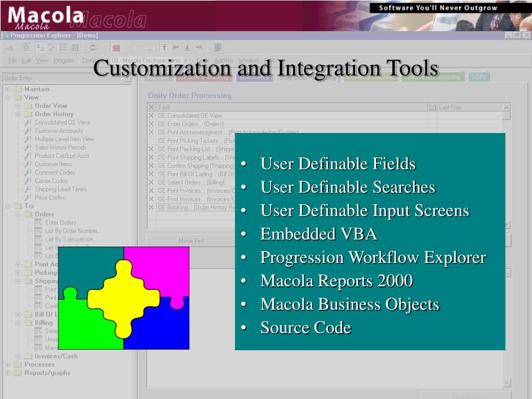Image resolution: width=532 pixels, height=399 pixels.
Task: Click the Last Ran column header
Action: tap(470, 107)
